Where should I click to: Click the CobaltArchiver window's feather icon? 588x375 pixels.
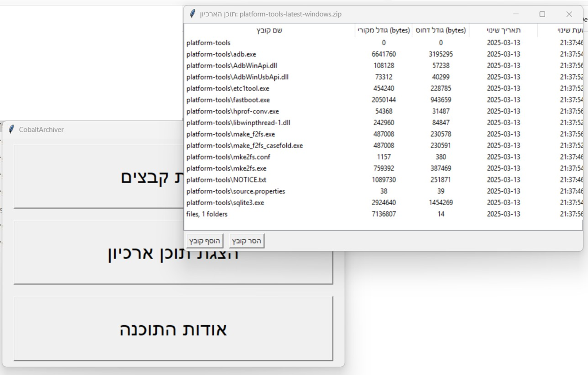coord(11,129)
